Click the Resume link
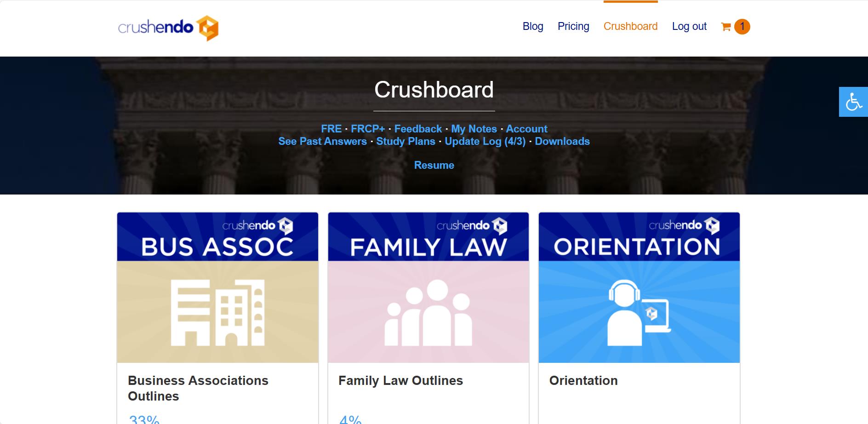This screenshot has height=424, width=868. pos(434,165)
